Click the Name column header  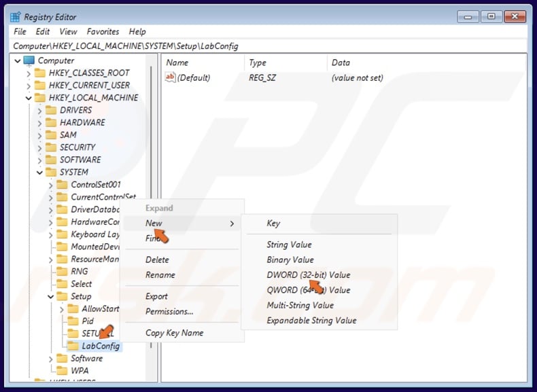pos(203,63)
